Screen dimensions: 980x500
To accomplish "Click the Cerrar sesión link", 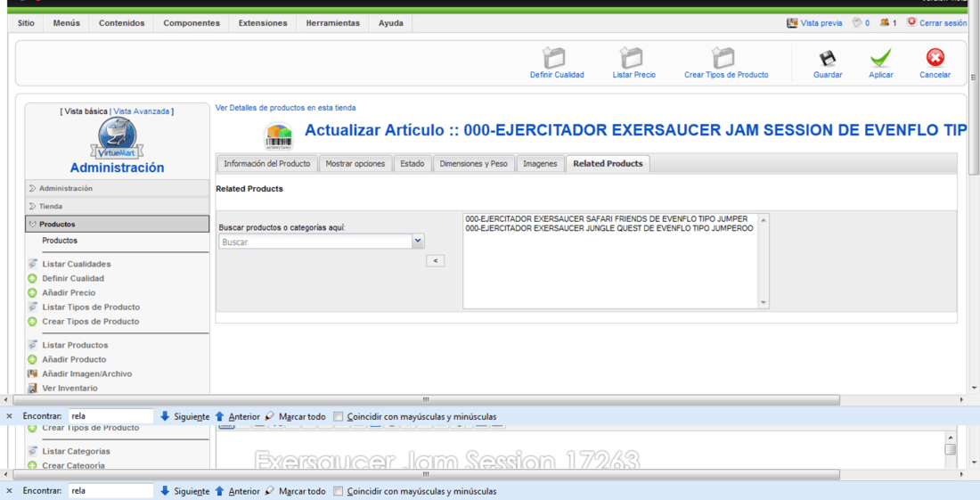I will point(943,23).
